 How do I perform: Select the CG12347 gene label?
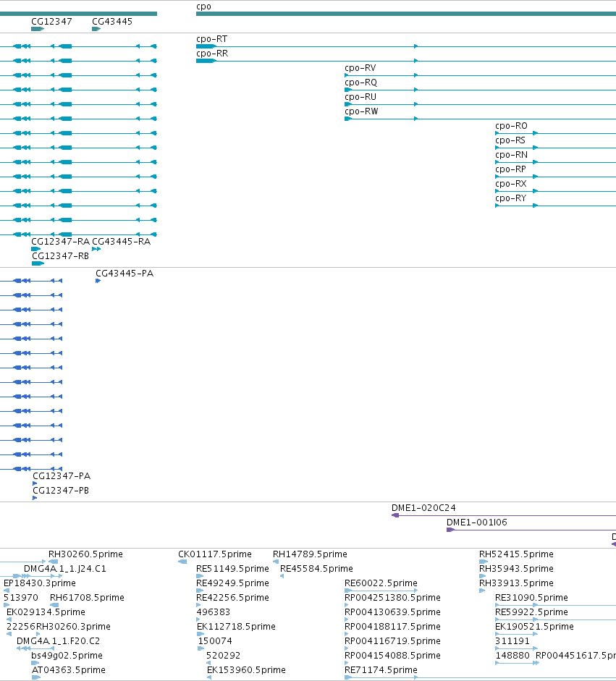point(51,21)
